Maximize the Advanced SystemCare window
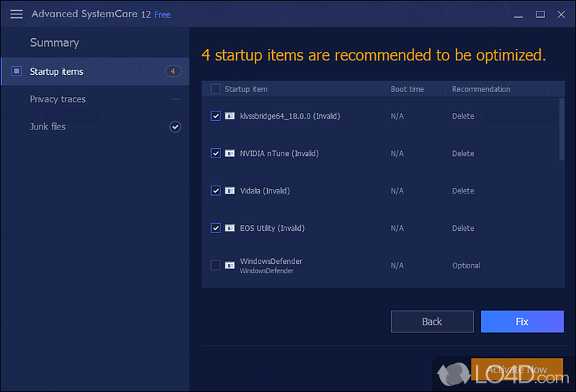This screenshot has height=392, width=576. (x=540, y=14)
